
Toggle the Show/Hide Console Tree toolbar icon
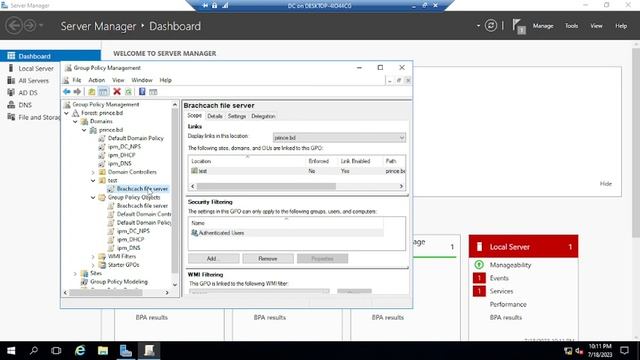coord(103,92)
